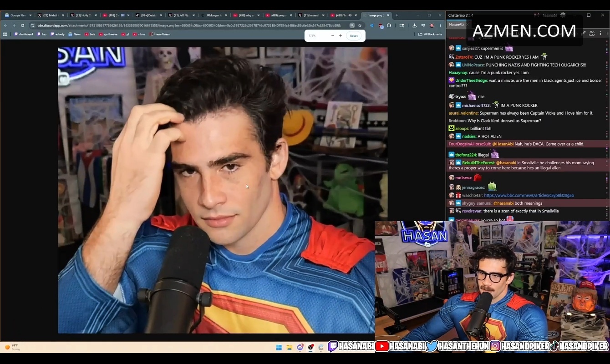Viewport: 610px width, 364px height.
Task: Open a new browser tab
Action: 396,15
